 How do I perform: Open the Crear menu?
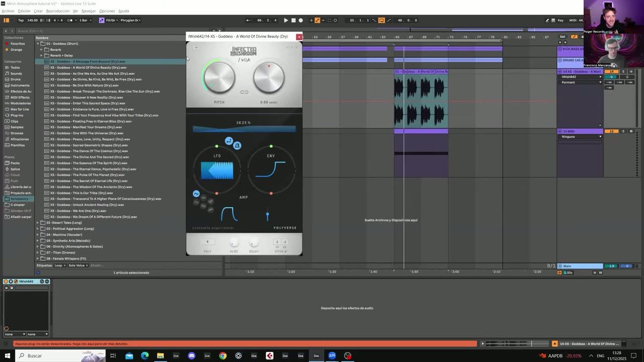point(38,11)
